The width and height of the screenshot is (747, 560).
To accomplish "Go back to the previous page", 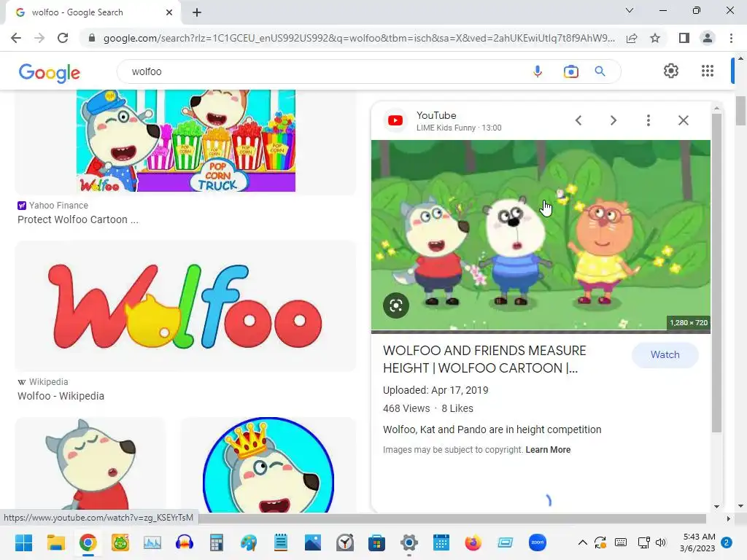I will [16, 38].
